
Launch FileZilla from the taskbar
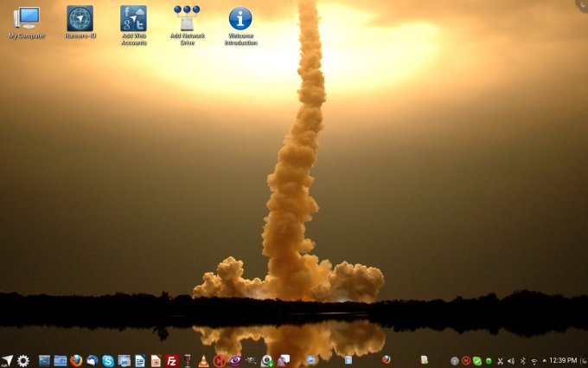click(x=172, y=360)
